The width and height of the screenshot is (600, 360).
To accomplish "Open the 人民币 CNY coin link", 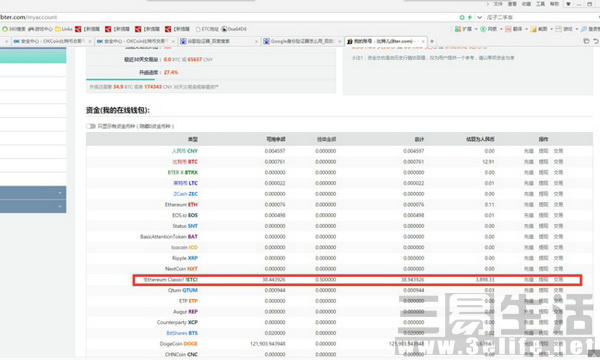I will [185, 151].
